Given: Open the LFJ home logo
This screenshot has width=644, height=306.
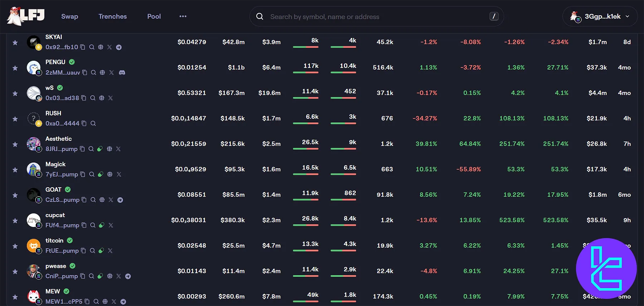Looking at the screenshot, I should 26,16.
